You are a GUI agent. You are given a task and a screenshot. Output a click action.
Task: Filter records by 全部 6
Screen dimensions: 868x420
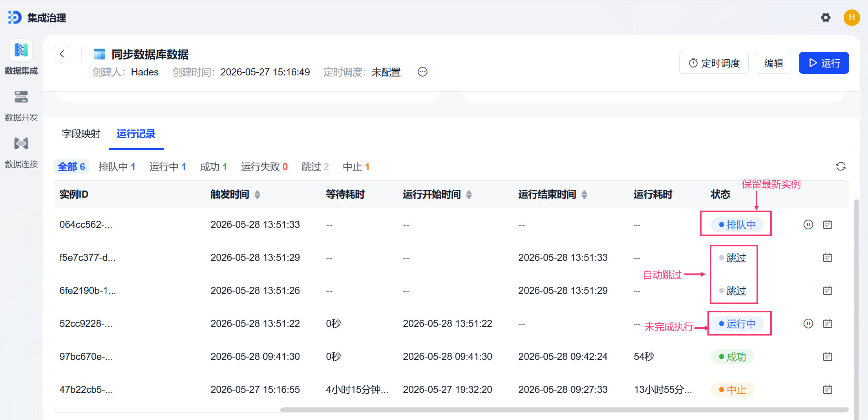tap(71, 167)
